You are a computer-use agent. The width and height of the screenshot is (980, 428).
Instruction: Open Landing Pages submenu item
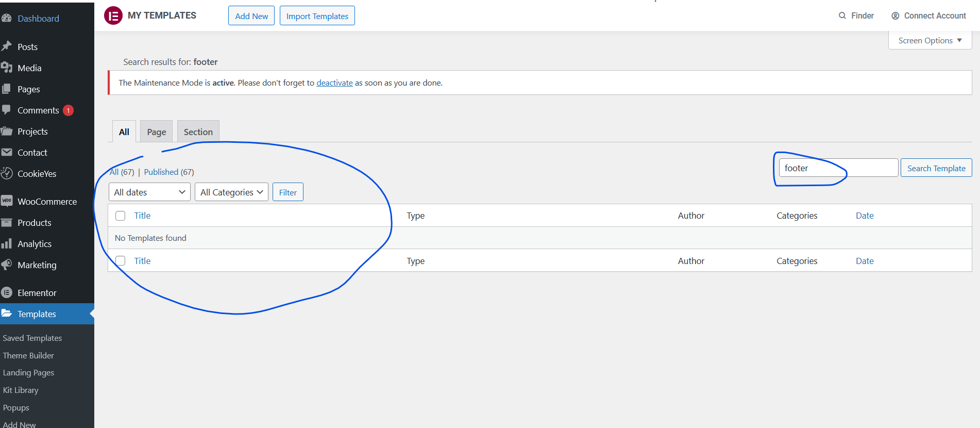click(x=28, y=372)
